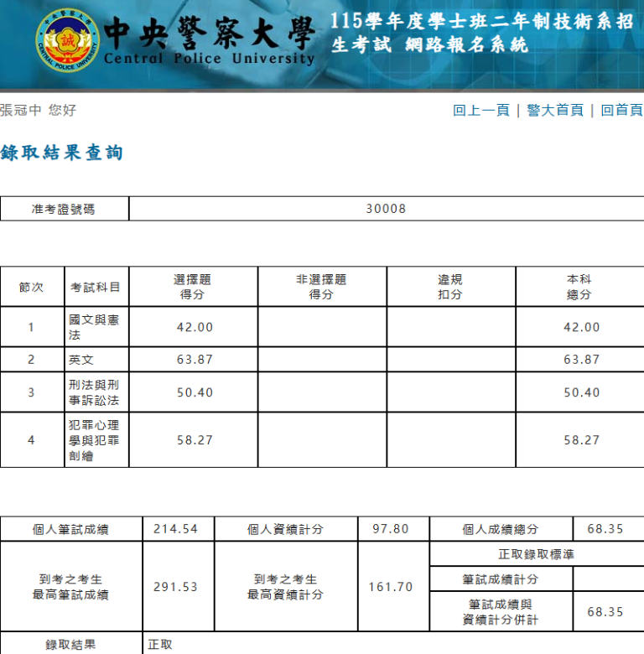Screen dimensions: 644x654
Task: Click the 本科總分 column header
Action: [x=579, y=287]
